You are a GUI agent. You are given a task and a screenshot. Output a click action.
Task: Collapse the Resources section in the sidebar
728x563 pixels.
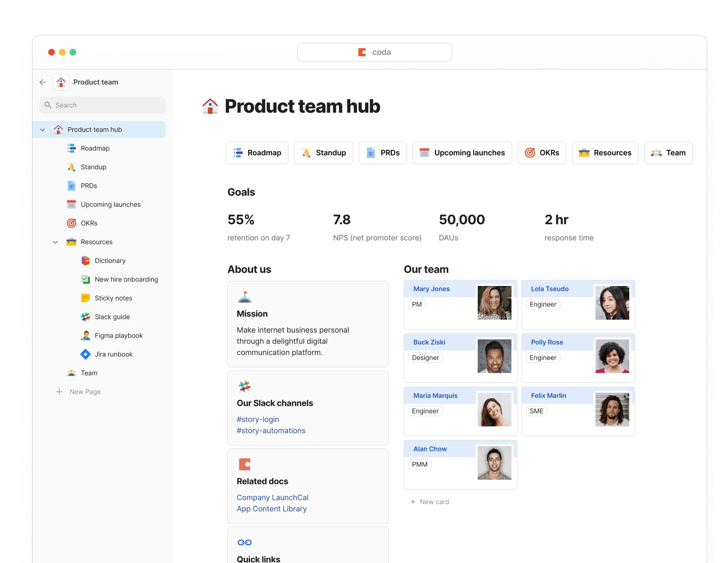pos(55,242)
